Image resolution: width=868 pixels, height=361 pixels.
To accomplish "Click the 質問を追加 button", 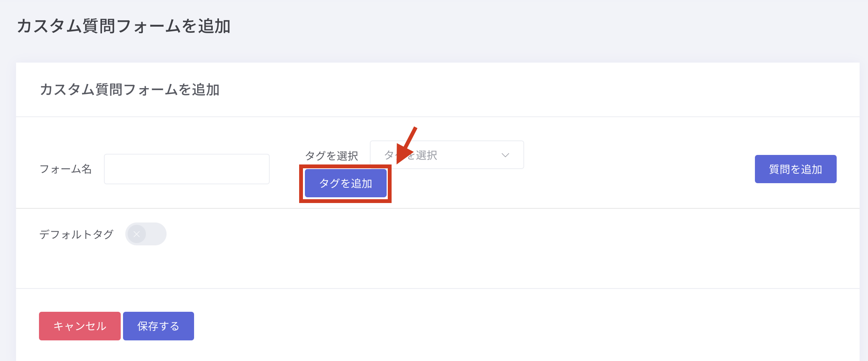I will pos(795,169).
